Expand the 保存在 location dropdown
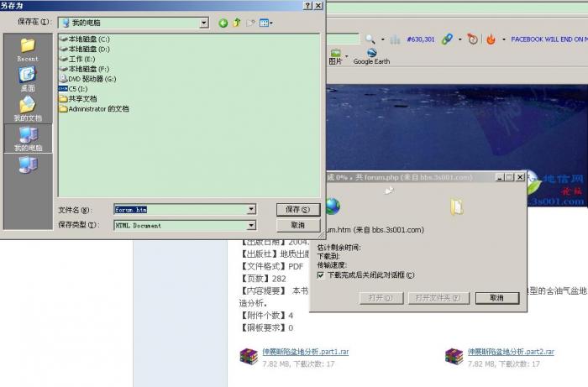588x387 pixels. tap(204, 23)
